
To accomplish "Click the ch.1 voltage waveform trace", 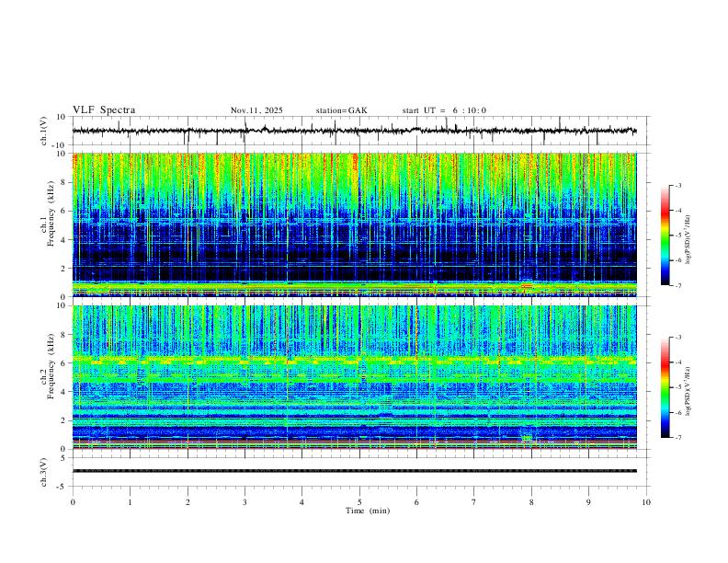I will (354, 131).
